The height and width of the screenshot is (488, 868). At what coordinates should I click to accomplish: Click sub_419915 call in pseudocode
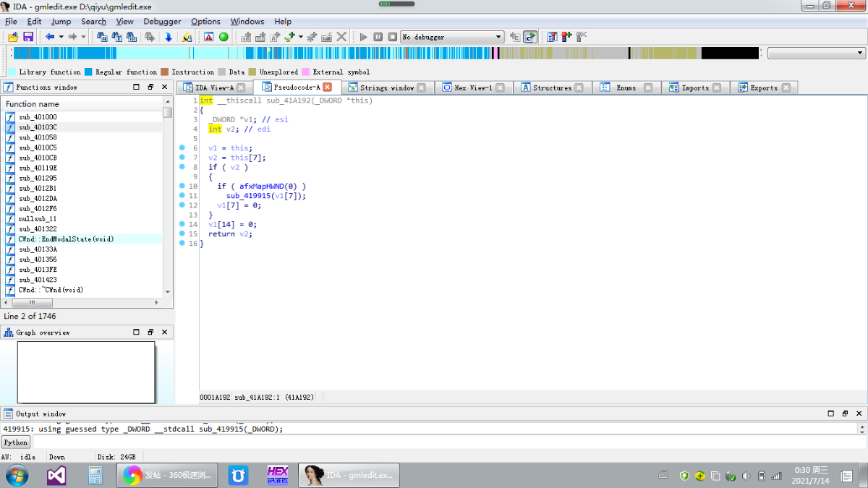[x=247, y=196]
